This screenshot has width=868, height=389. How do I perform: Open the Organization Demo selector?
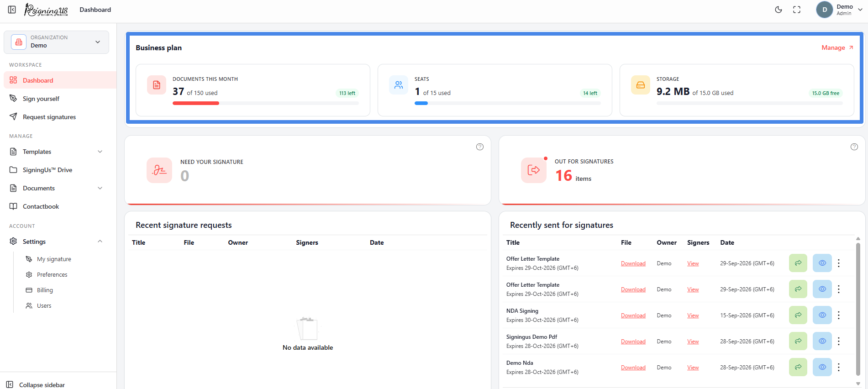[x=56, y=42]
